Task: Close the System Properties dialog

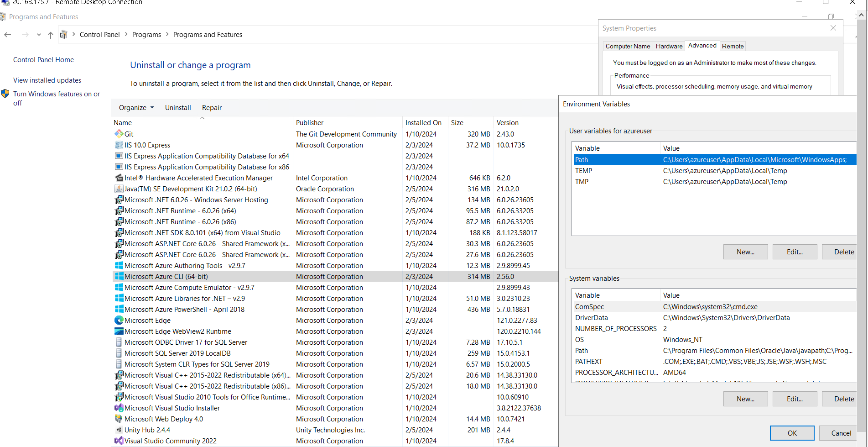Action: point(833,28)
